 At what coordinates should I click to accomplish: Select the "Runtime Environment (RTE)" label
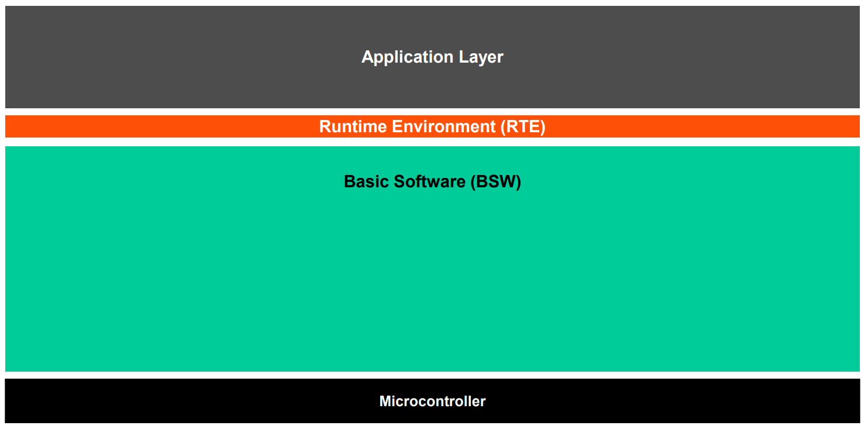[x=432, y=126]
